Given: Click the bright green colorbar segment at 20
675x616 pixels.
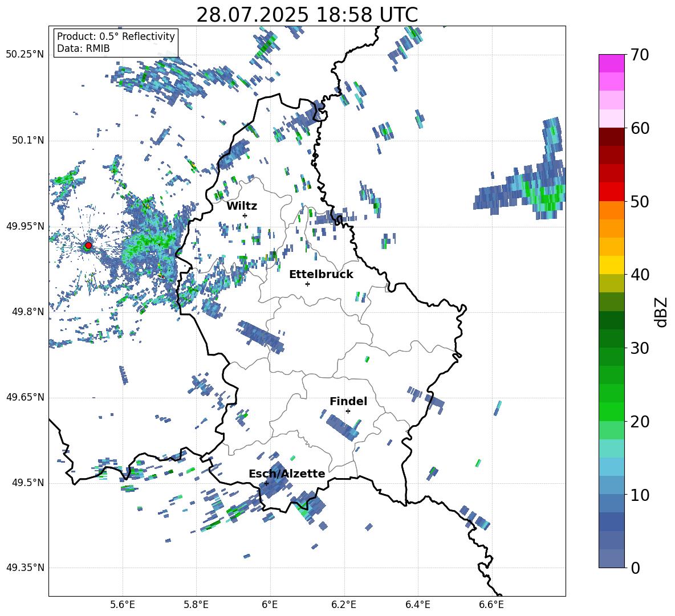Looking at the screenshot, I should [611, 411].
